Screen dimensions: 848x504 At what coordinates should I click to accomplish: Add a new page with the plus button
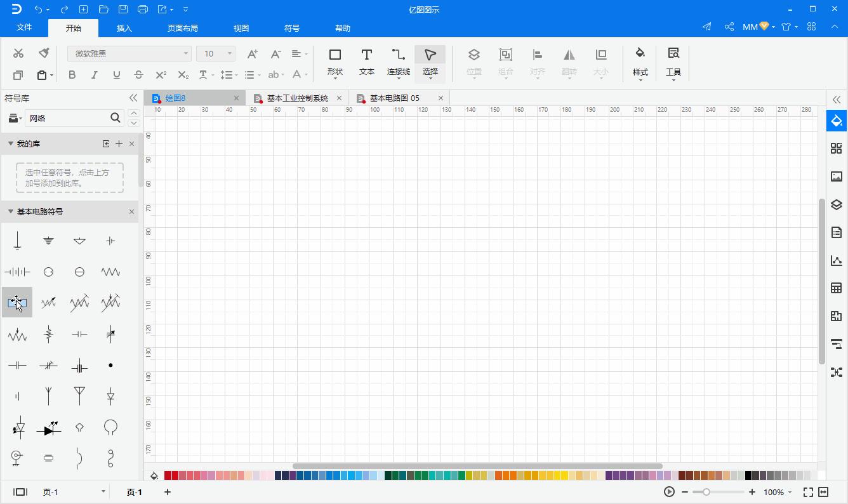[x=168, y=492]
